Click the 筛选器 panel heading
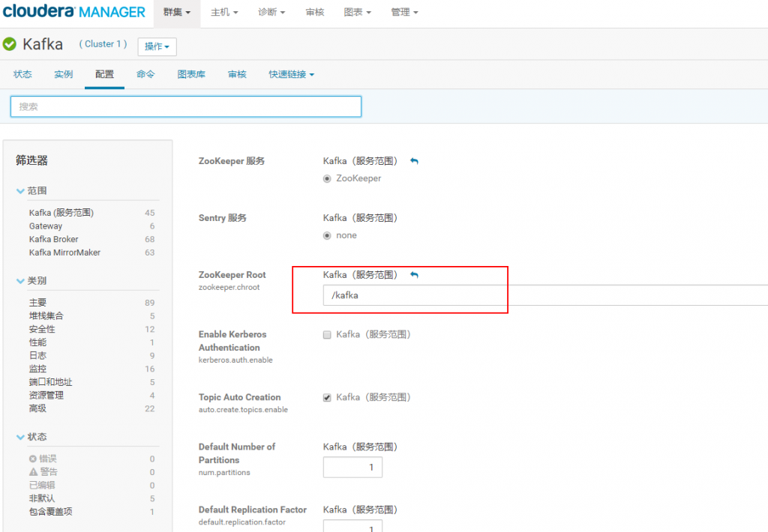768x532 pixels. 31,160
